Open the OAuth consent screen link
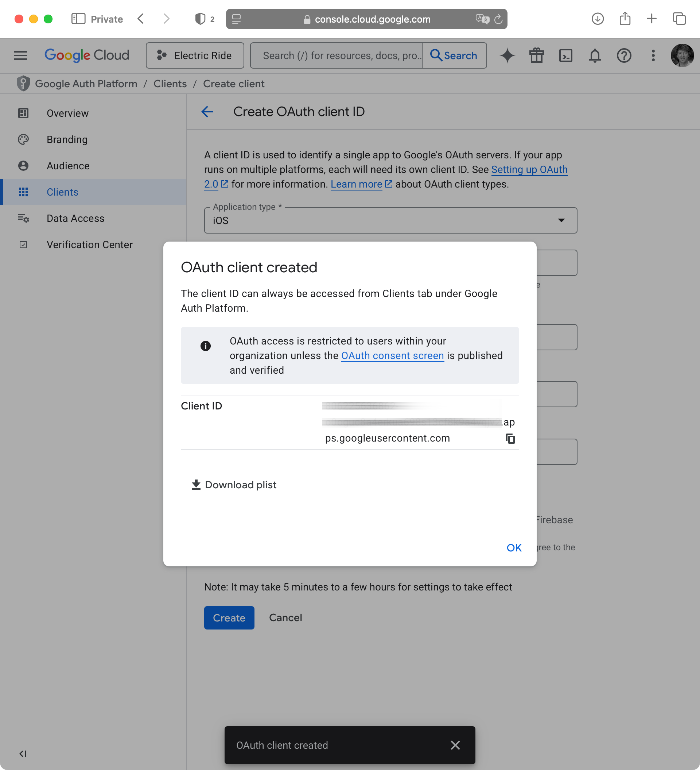The height and width of the screenshot is (770, 700). 392,355
